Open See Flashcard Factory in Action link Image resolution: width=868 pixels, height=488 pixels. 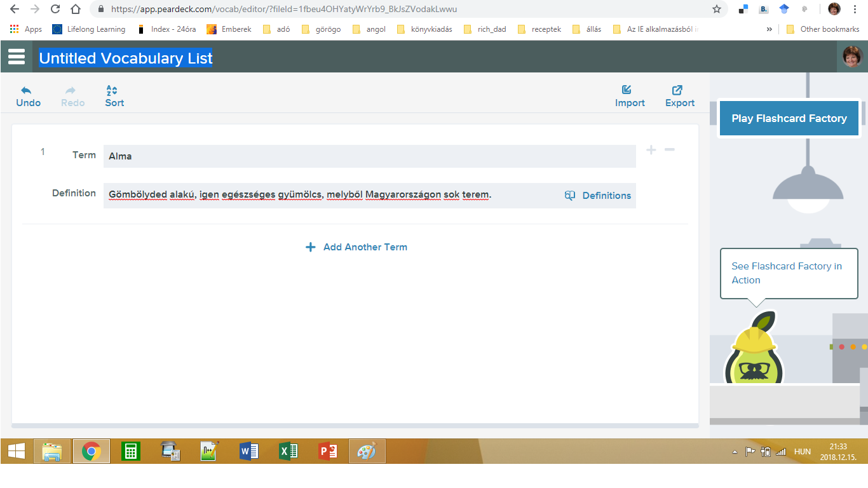pos(786,273)
